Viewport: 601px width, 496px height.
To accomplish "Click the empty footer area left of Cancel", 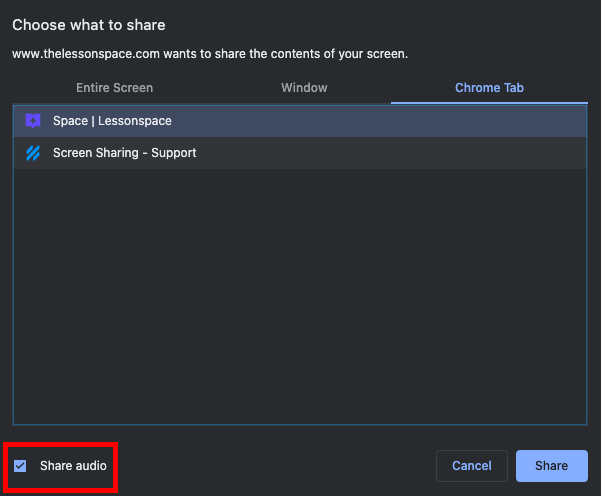I will pos(280,466).
